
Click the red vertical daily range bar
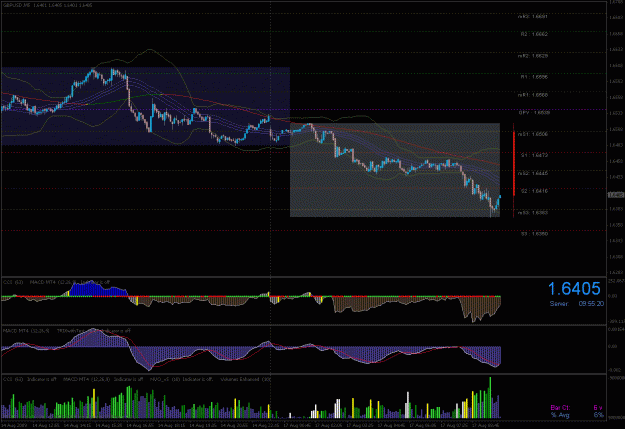tap(514, 163)
